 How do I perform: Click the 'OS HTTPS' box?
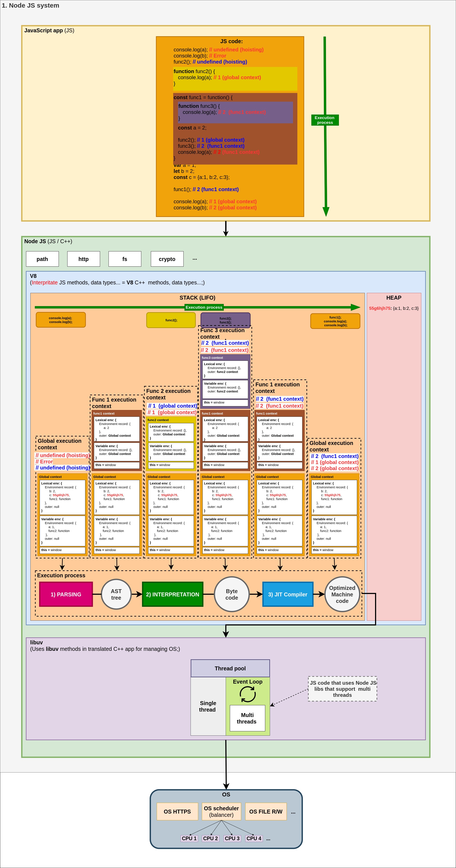coord(177,811)
